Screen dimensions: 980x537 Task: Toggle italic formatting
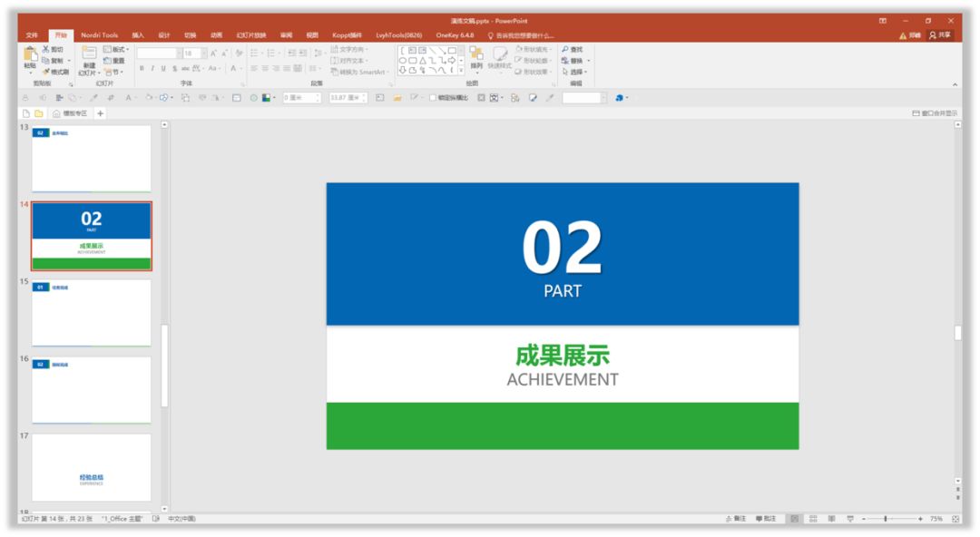[152, 68]
